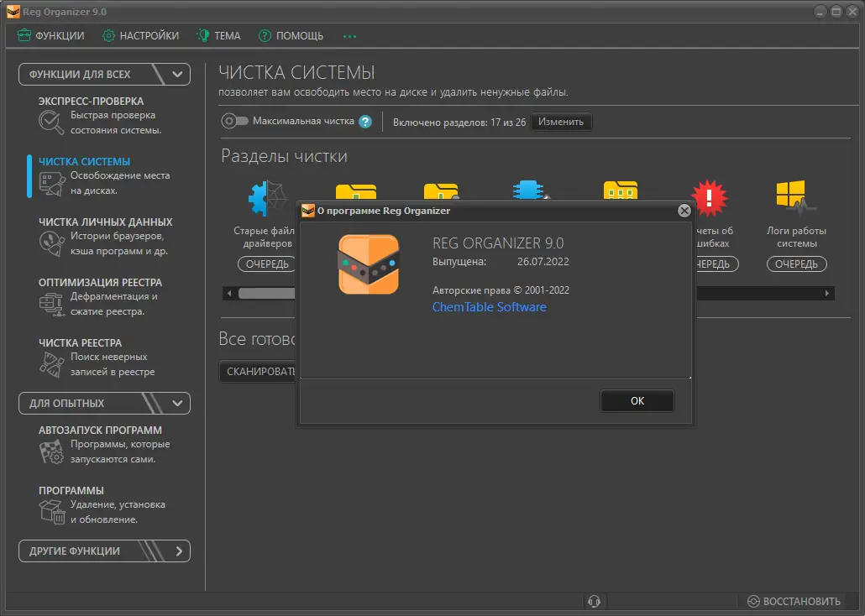Select ЧИСТКА РЕЕСТРА in sidebar
The width and height of the screenshot is (865, 616).
[80, 343]
